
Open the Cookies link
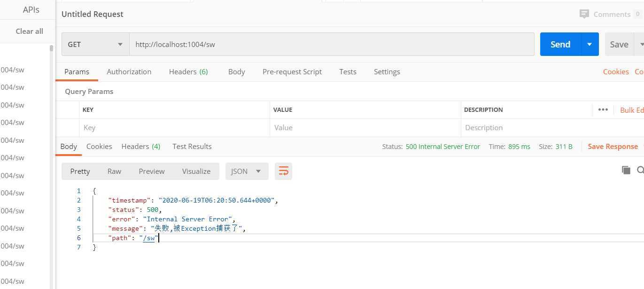[615, 71]
